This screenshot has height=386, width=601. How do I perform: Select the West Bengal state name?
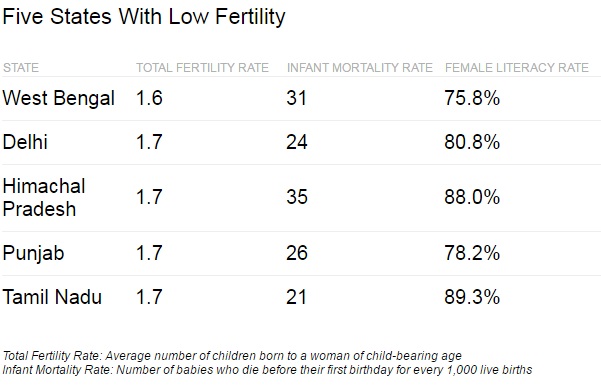point(59,98)
